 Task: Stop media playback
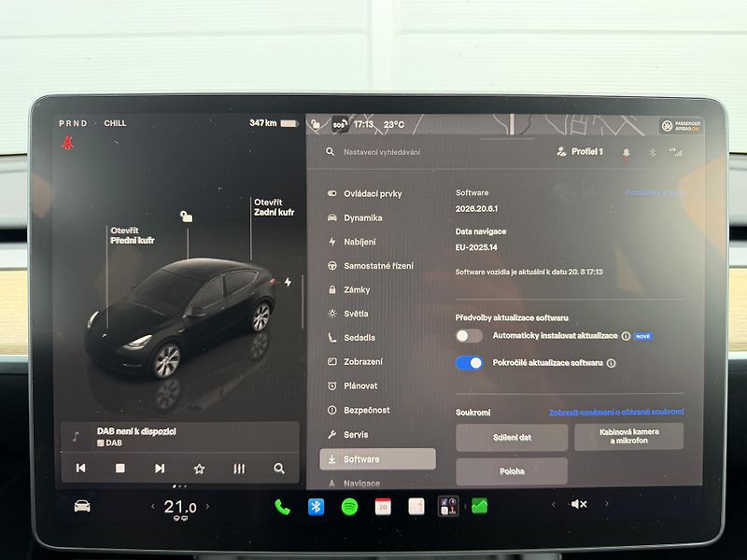point(120,469)
